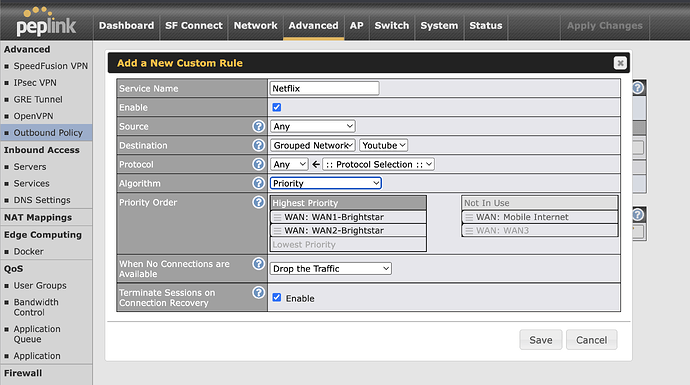The width and height of the screenshot is (690, 385).
Task: Open help for Terminate Sessions on Connection Recovery
Action: pos(258,293)
